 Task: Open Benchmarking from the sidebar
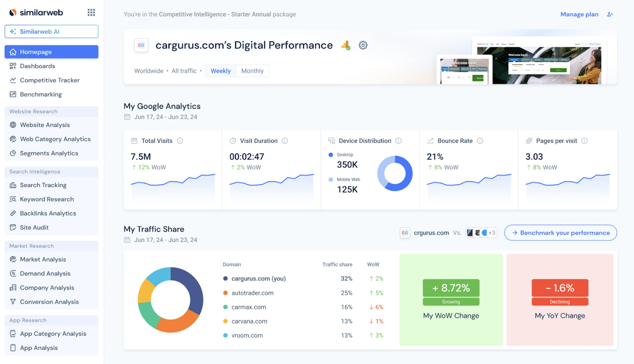(x=41, y=94)
